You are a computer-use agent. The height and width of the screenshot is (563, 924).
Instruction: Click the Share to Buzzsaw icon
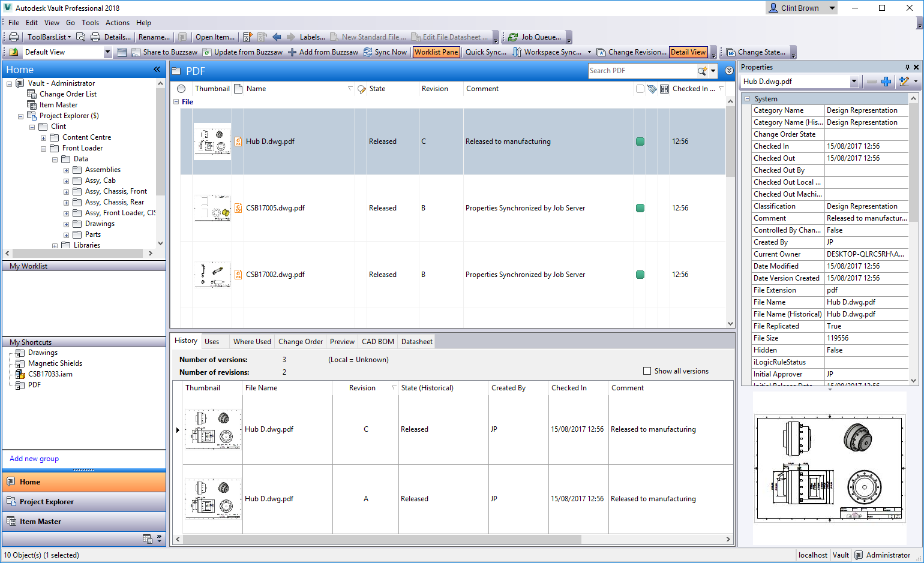click(136, 52)
